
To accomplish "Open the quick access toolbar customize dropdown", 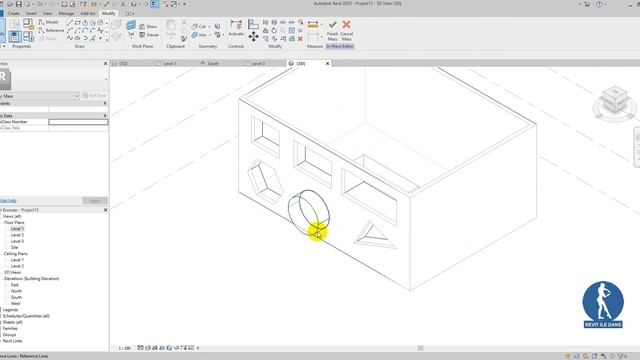I will click(x=184, y=4).
